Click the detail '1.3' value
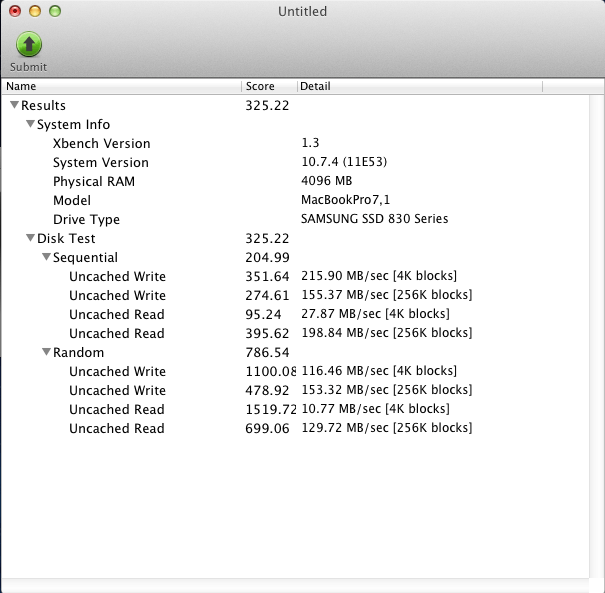Screen dimensions: 605x593 pyautogui.click(x=310, y=143)
